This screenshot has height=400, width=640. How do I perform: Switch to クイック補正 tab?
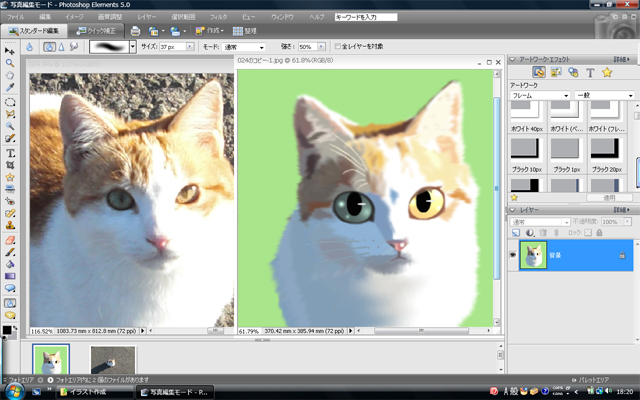click(x=96, y=31)
